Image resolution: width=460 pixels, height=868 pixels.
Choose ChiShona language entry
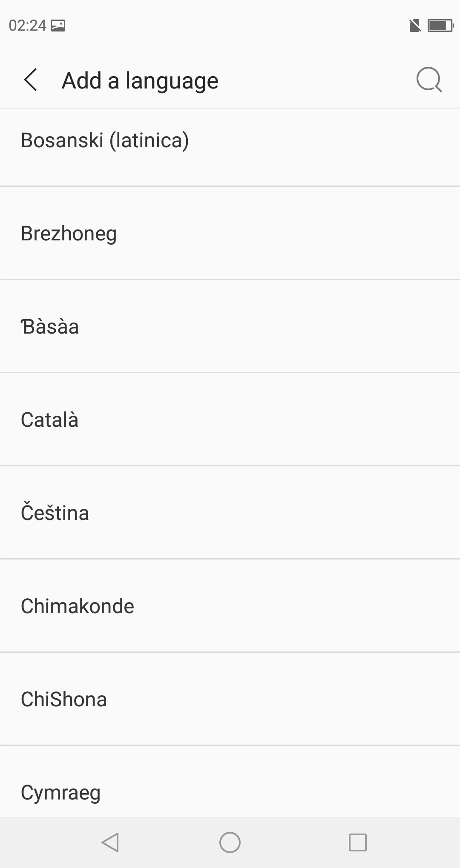(x=230, y=699)
